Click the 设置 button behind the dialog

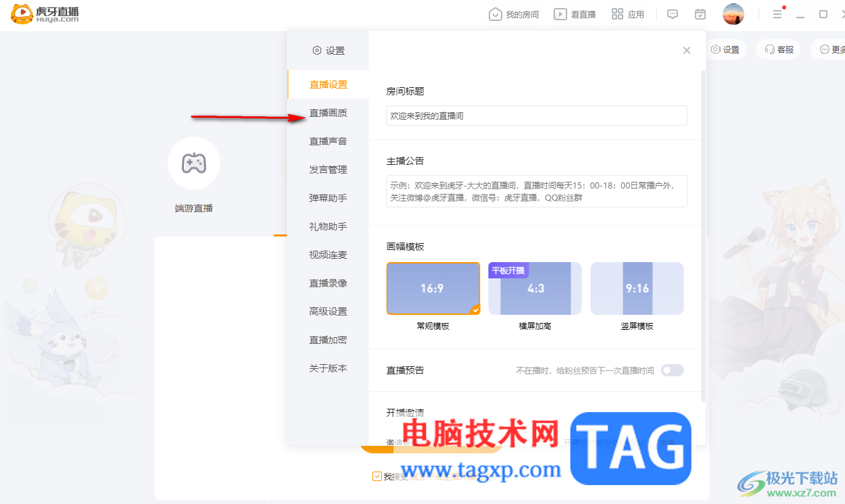pyautogui.click(x=726, y=49)
